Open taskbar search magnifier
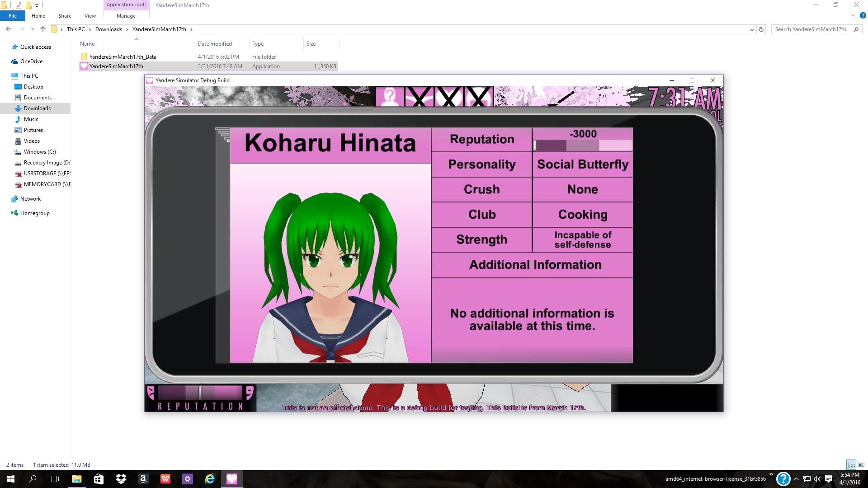Image resolution: width=868 pixels, height=488 pixels. (33, 479)
